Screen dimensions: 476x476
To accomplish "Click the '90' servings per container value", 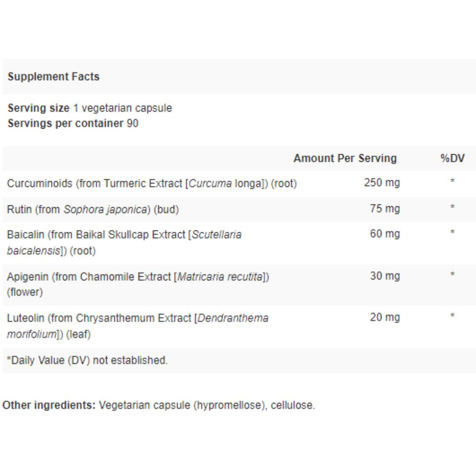I will click(133, 123).
